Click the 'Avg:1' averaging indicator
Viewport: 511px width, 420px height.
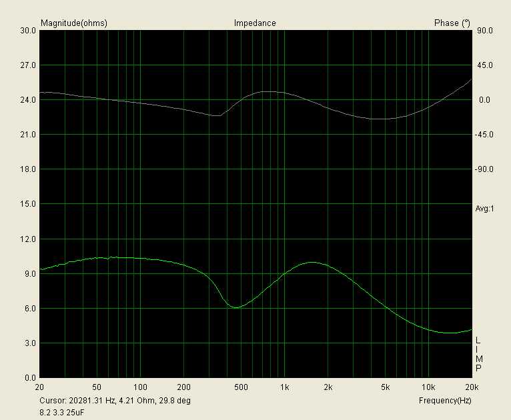click(484, 209)
